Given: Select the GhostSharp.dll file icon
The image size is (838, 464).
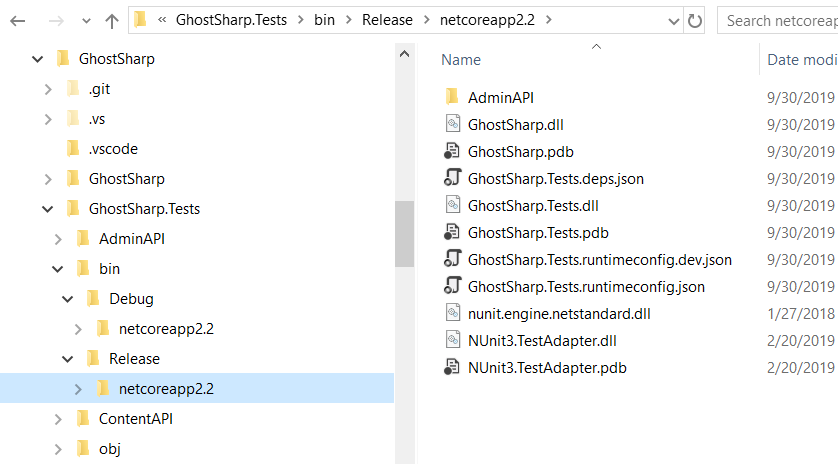Looking at the screenshot, I should point(453,124).
